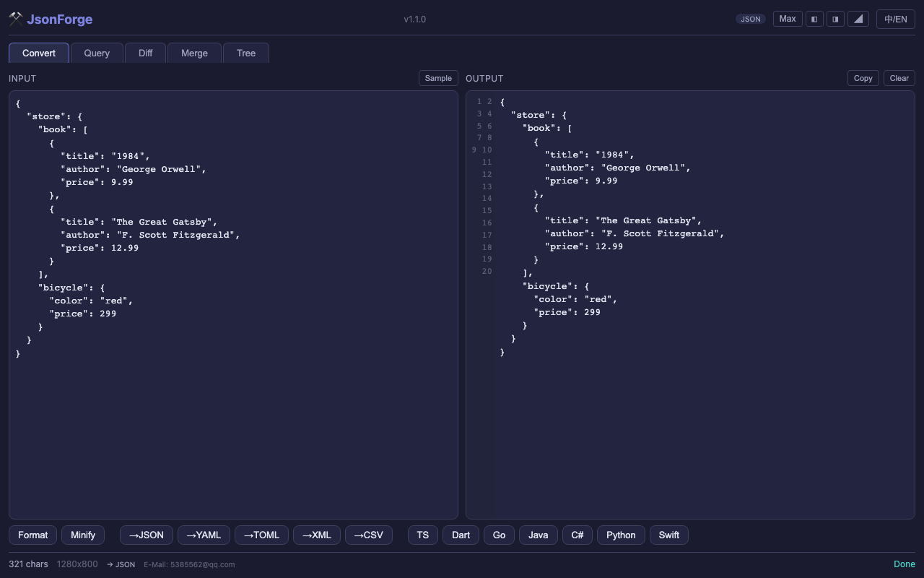Switch to the Merge tab
This screenshot has height=578, width=924.
194,53
